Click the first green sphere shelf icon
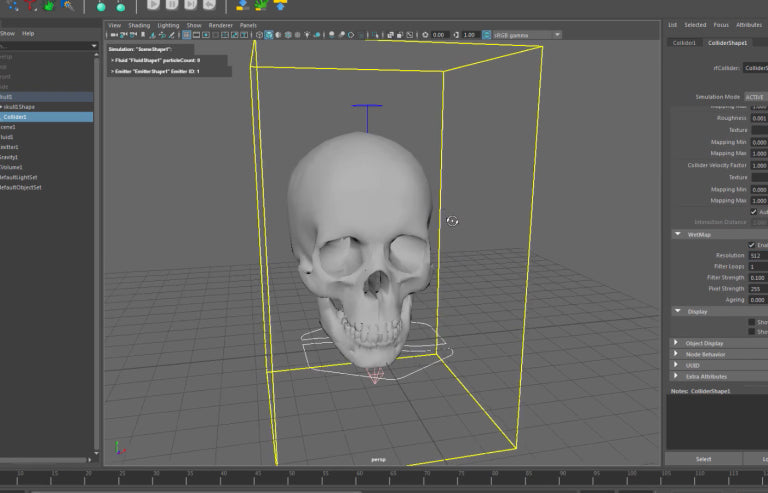This screenshot has height=493, width=768. point(101,6)
